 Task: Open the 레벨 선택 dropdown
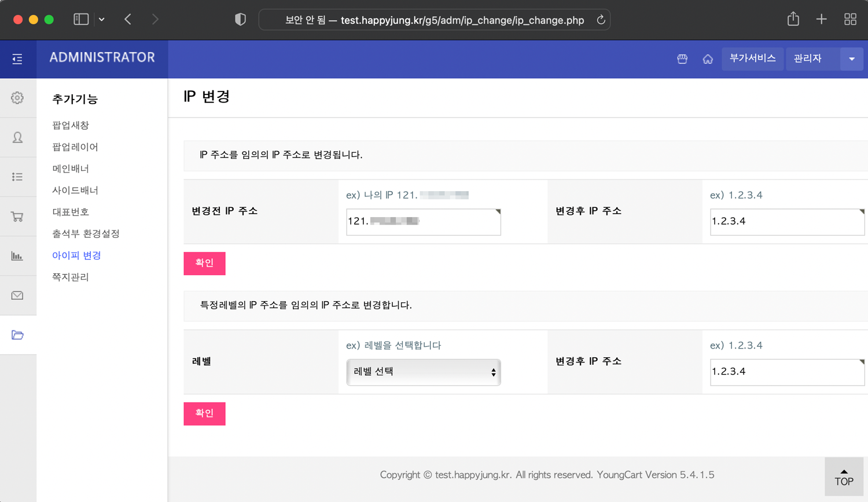423,372
